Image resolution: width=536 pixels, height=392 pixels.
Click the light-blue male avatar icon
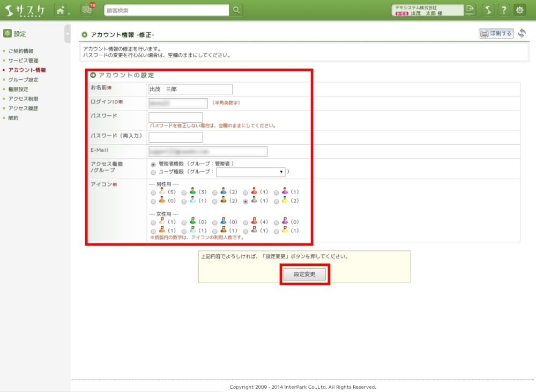pyautogui.click(x=193, y=200)
